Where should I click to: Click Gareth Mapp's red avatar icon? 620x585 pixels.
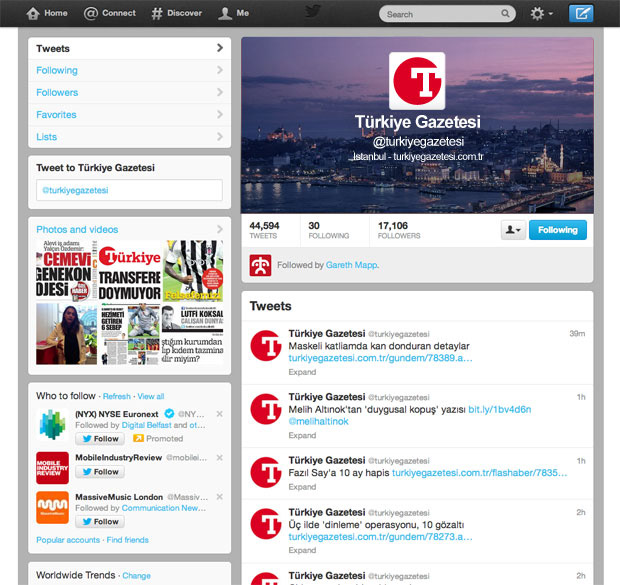pyautogui.click(x=260, y=265)
